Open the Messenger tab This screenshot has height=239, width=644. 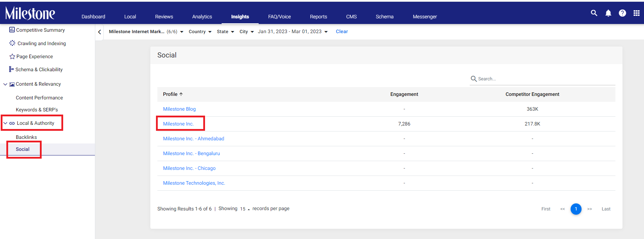tap(425, 17)
